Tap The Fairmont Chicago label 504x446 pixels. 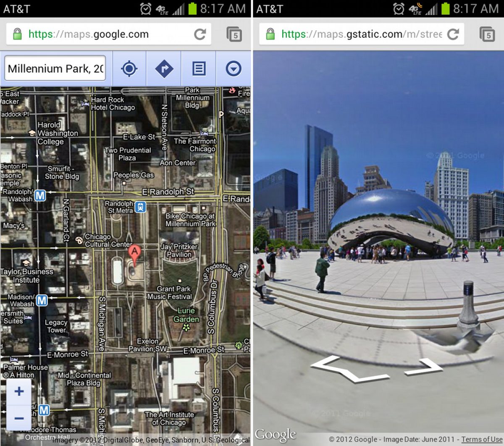point(195,145)
